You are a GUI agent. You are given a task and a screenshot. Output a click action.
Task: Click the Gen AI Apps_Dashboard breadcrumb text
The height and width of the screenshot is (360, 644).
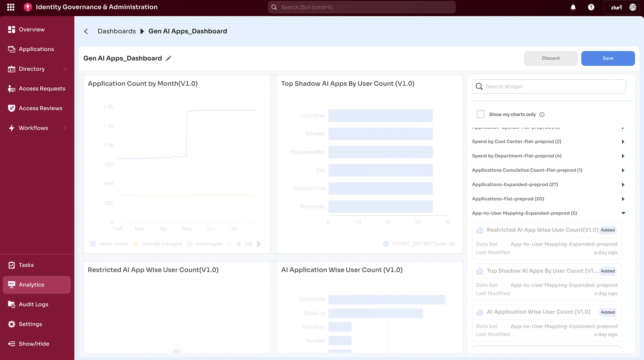pos(188,31)
